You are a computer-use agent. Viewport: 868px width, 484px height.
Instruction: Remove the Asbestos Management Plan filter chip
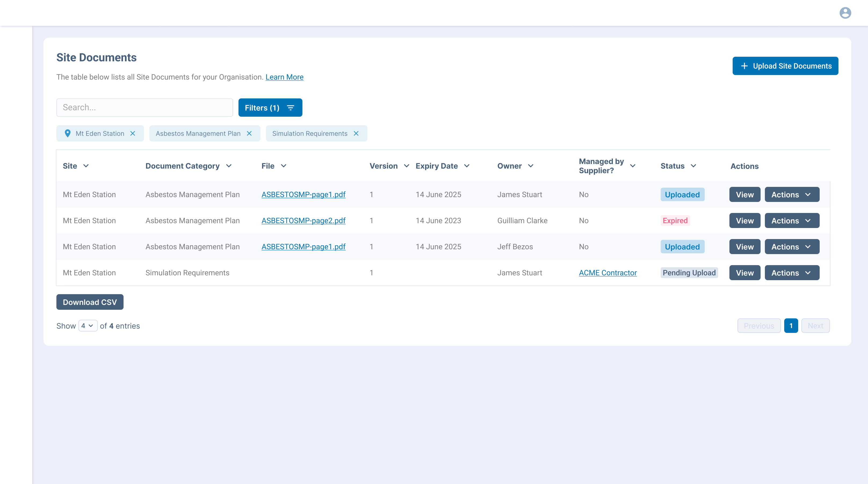click(x=249, y=133)
